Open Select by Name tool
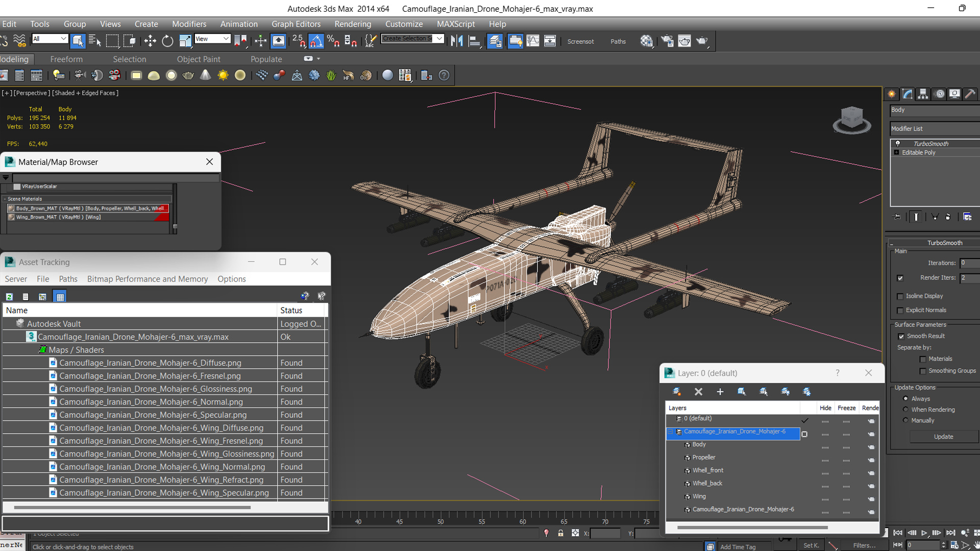 coord(95,41)
